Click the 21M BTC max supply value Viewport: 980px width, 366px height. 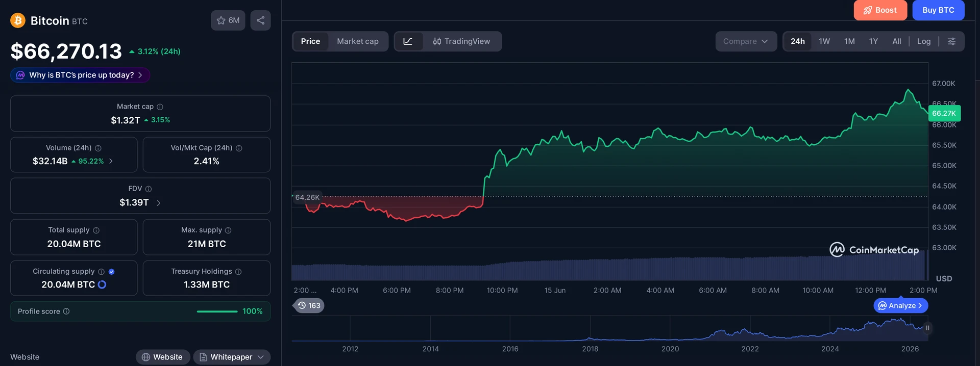click(207, 244)
